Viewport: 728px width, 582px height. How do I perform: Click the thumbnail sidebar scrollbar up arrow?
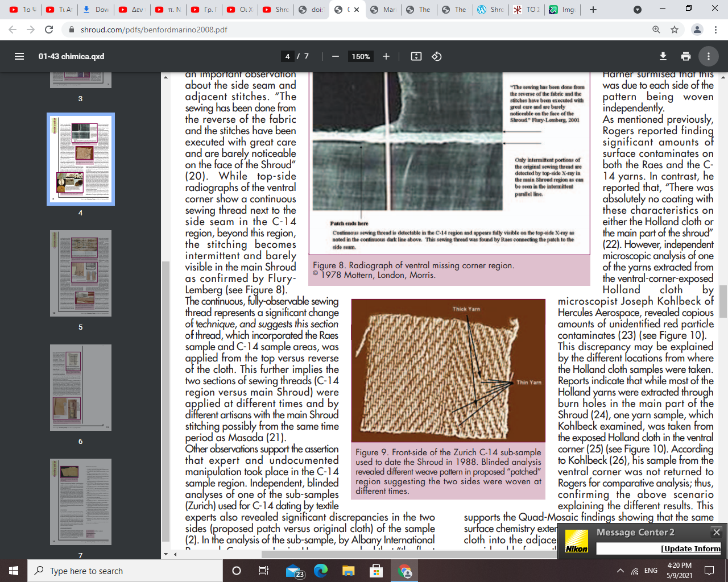166,77
